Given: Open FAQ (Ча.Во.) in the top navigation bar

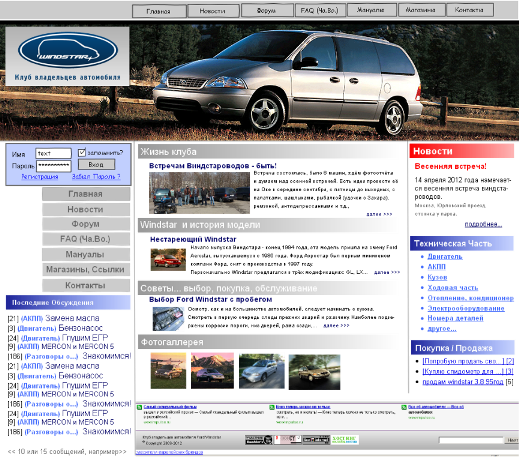Looking at the screenshot, I should [x=320, y=10].
